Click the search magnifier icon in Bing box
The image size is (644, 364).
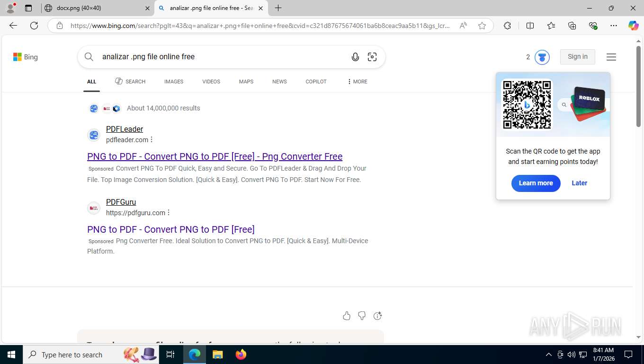click(x=89, y=57)
